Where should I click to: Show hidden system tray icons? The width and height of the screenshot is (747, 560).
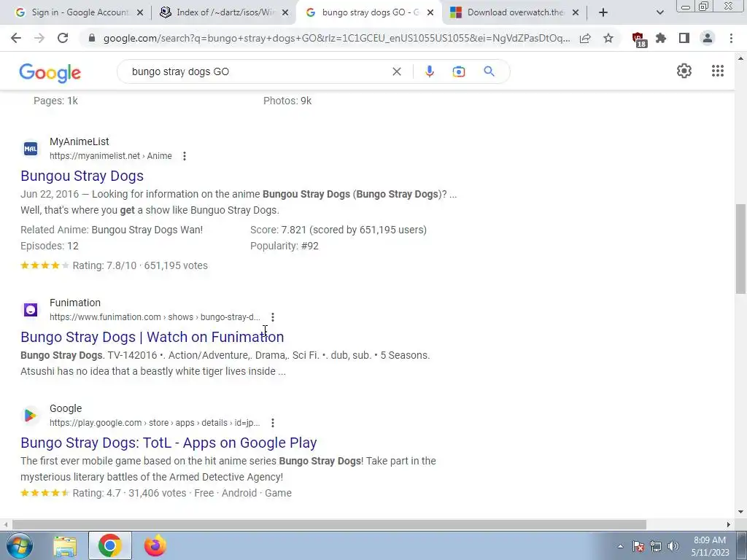pos(620,546)
